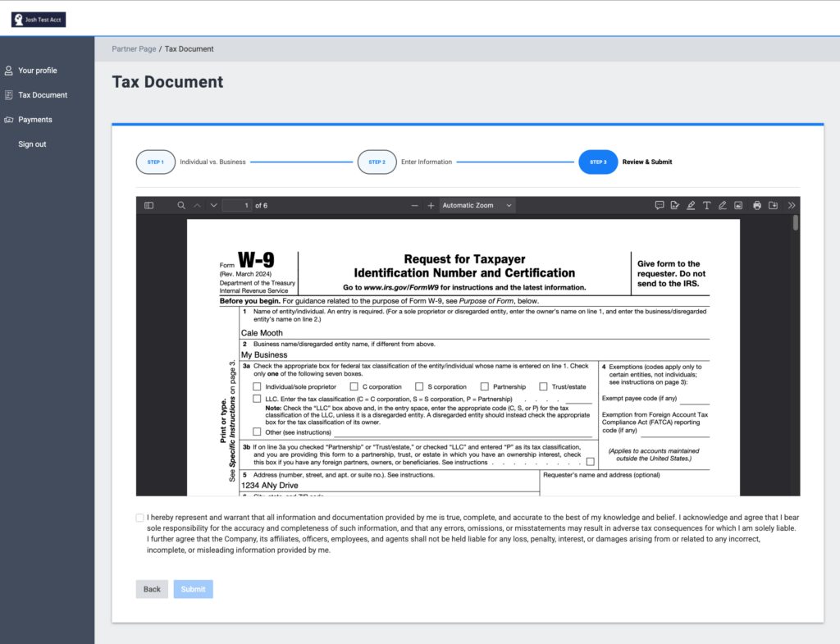Click the Submit button
This screenshot has height=644, width=840.
coord(194,589)
